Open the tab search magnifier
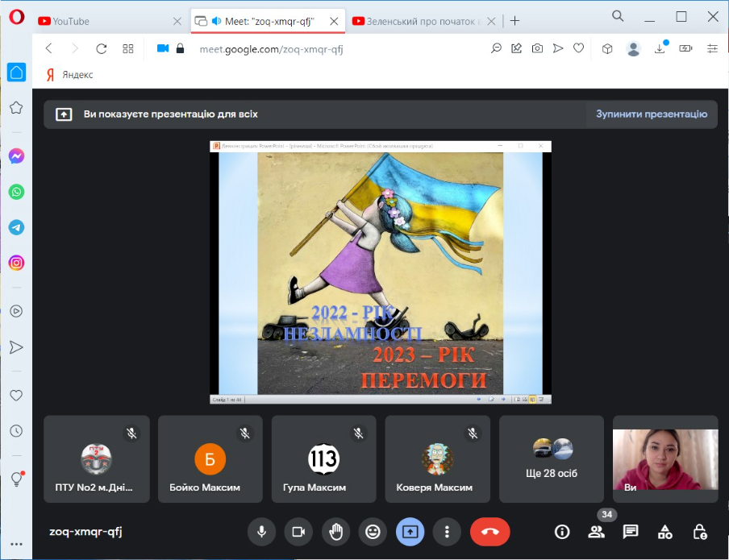The width and height of the screenshot is (729, 560). 618,16
